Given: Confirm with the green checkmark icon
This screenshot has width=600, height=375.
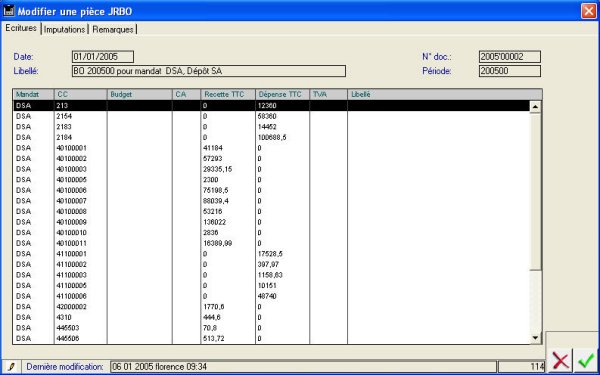Looking at the screenshot, I should pos(585,360).
